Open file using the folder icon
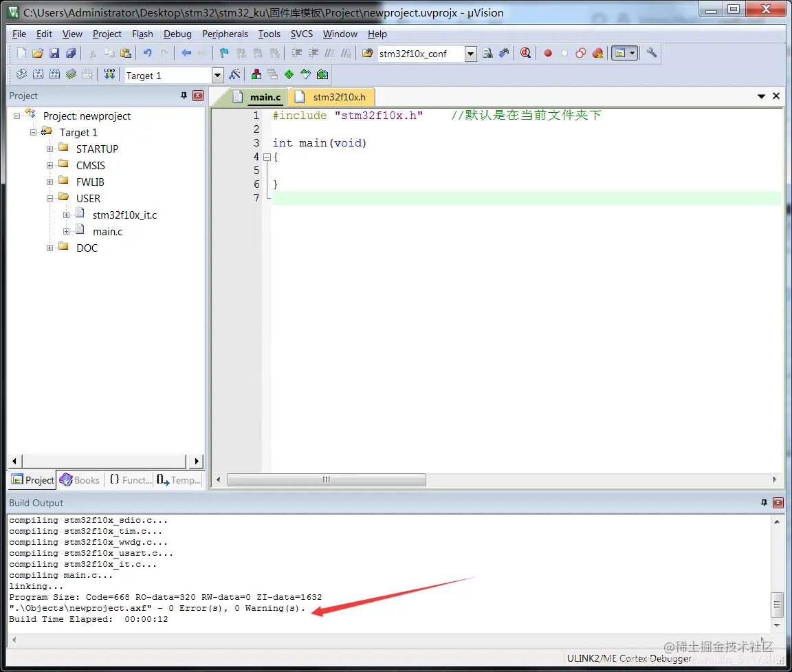The width and height of the screenshot is (792, 672). click(37, 53)
